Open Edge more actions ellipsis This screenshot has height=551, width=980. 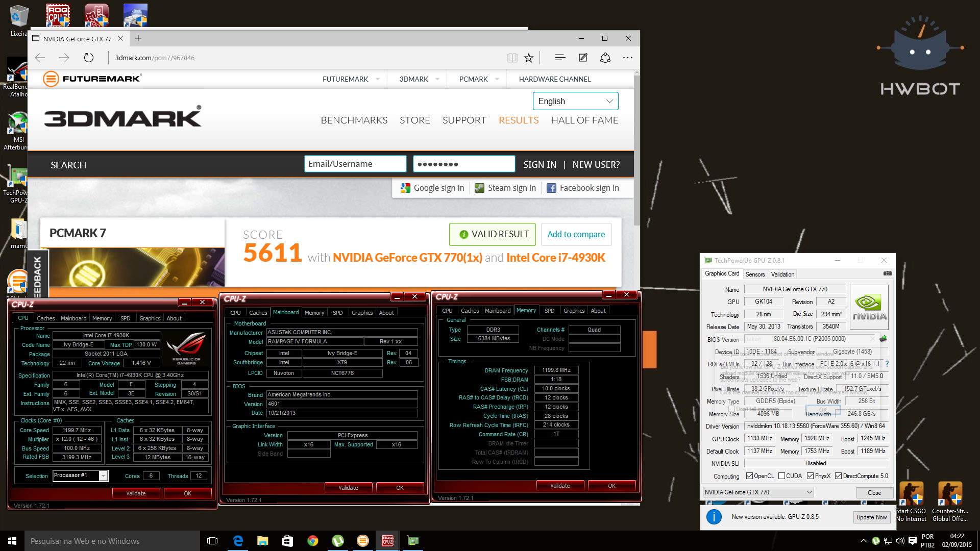click(628, 58)
